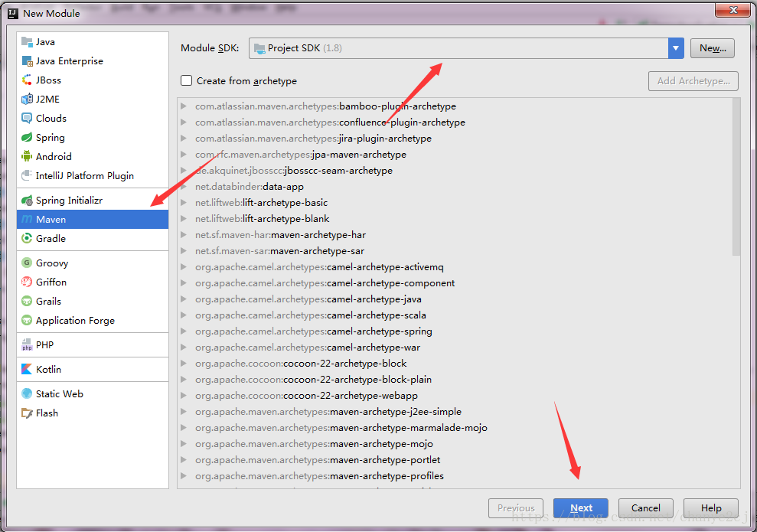Click the Application Forge icon
Image resolution: width=757 pixels, height=532 pixels.
click(x=27, y=321)
